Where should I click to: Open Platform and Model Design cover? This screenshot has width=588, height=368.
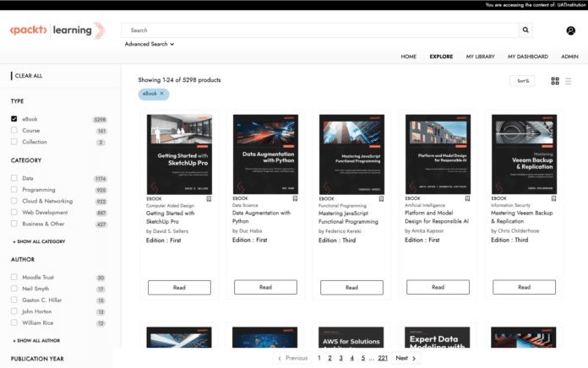438,154
